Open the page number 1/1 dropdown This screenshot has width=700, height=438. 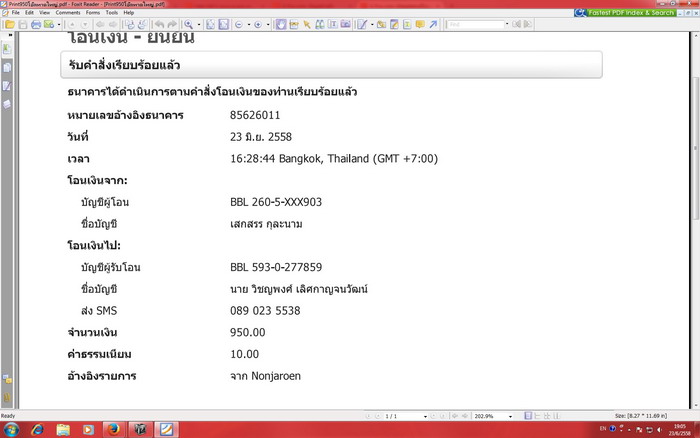[x=425, y=416]
